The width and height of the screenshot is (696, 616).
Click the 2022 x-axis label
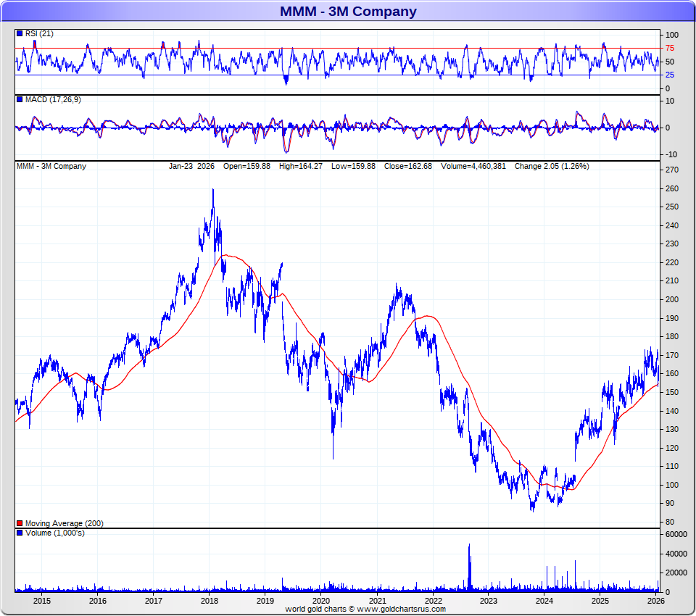[434, 601]
